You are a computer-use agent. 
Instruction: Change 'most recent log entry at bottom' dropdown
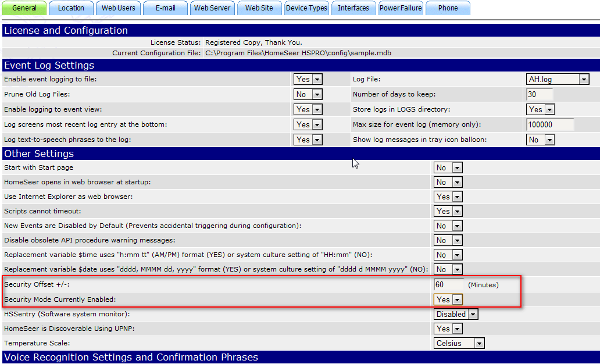[308, 124]
